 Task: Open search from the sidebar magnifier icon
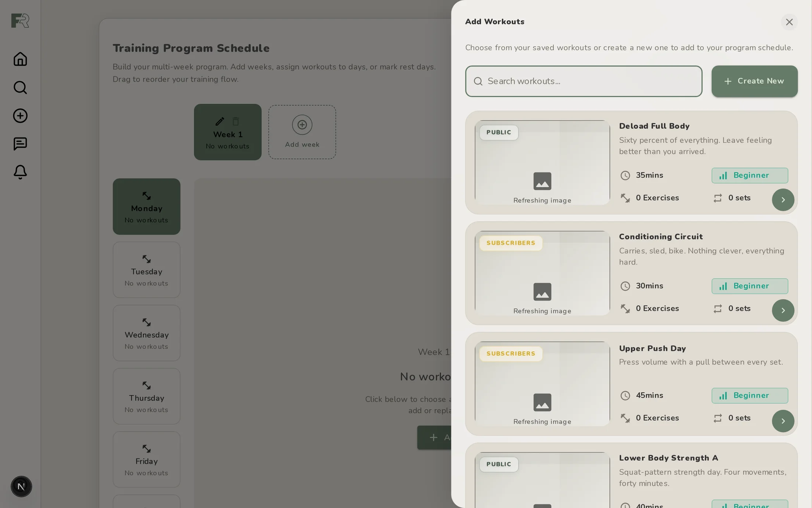point(20,88)
